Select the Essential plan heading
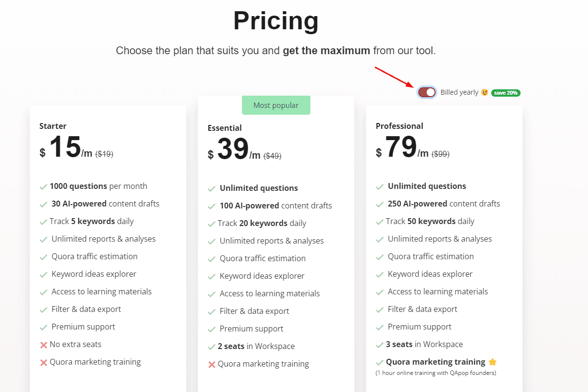588x392 pixels. click(224, 128)
